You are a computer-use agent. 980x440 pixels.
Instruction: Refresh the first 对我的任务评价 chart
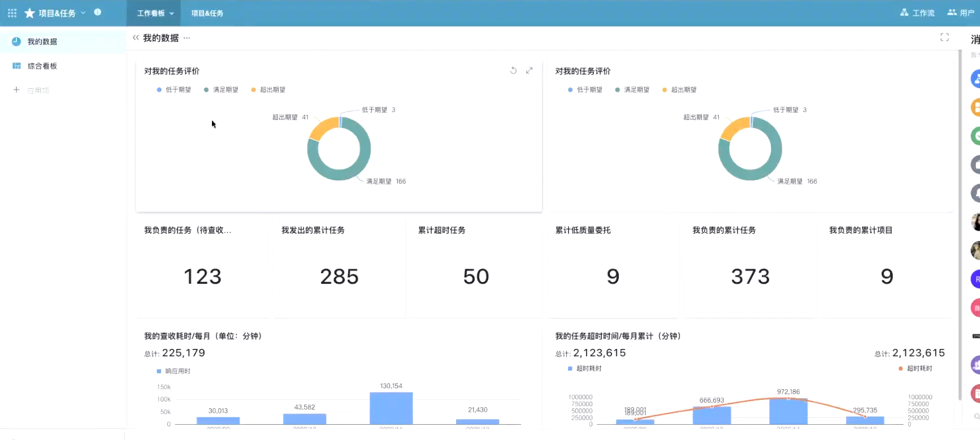click(x=513, y=71)
